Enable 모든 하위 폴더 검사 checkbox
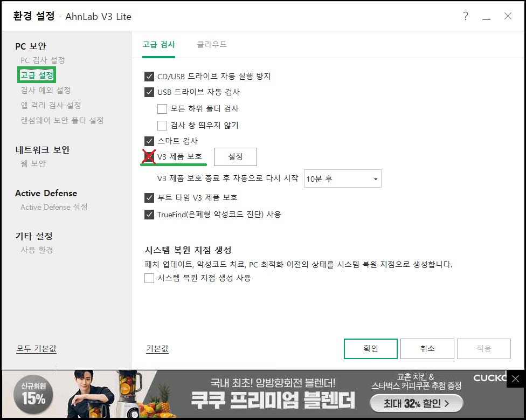526x420 pixels. tap(162, 109)
